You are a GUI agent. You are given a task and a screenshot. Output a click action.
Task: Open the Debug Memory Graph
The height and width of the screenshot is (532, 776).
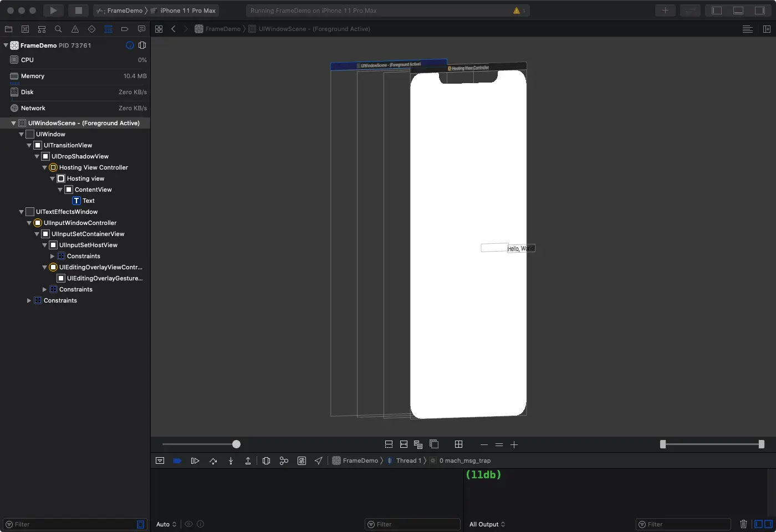tap(284, 461)
